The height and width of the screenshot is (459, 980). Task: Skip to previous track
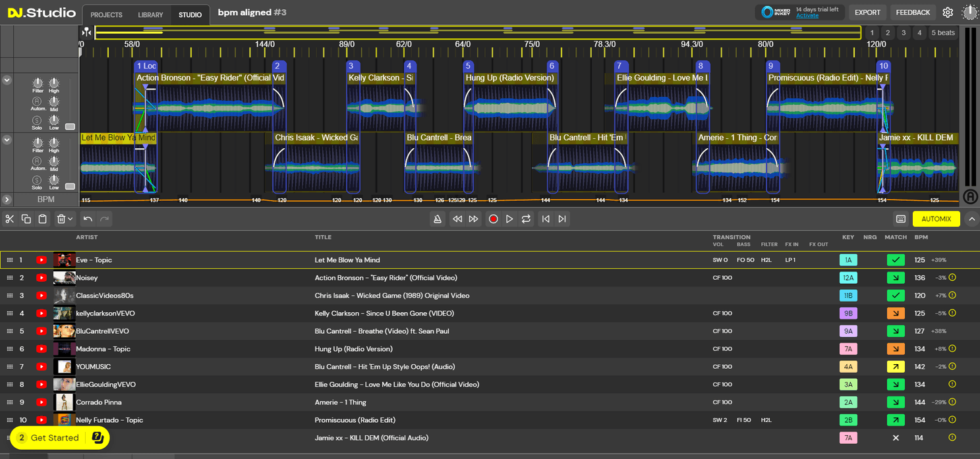[546, 219]
